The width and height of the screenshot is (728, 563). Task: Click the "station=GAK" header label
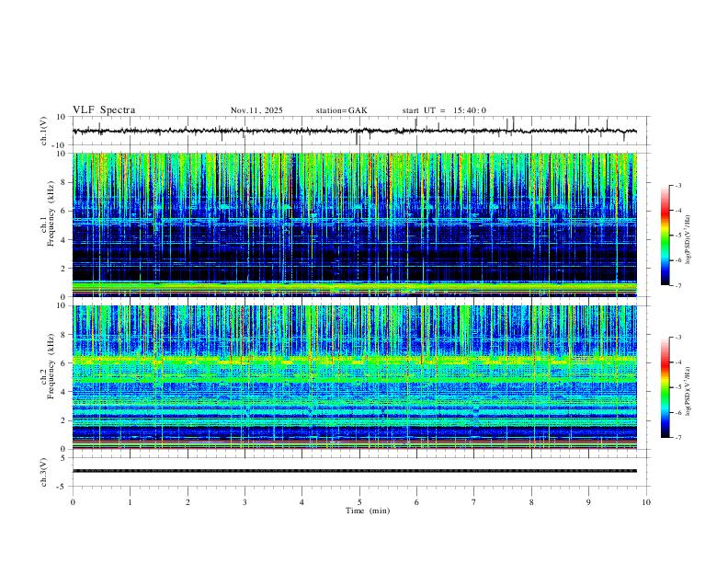tap(341, 110)
